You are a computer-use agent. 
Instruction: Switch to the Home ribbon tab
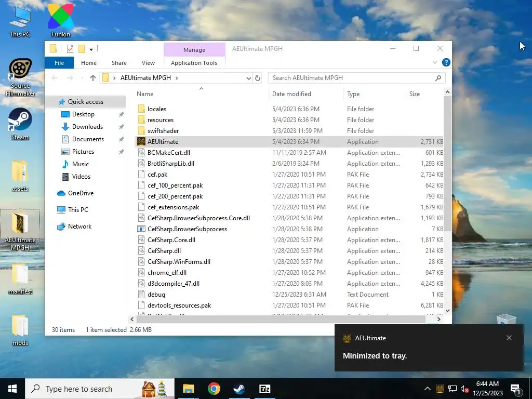[89, 63]
